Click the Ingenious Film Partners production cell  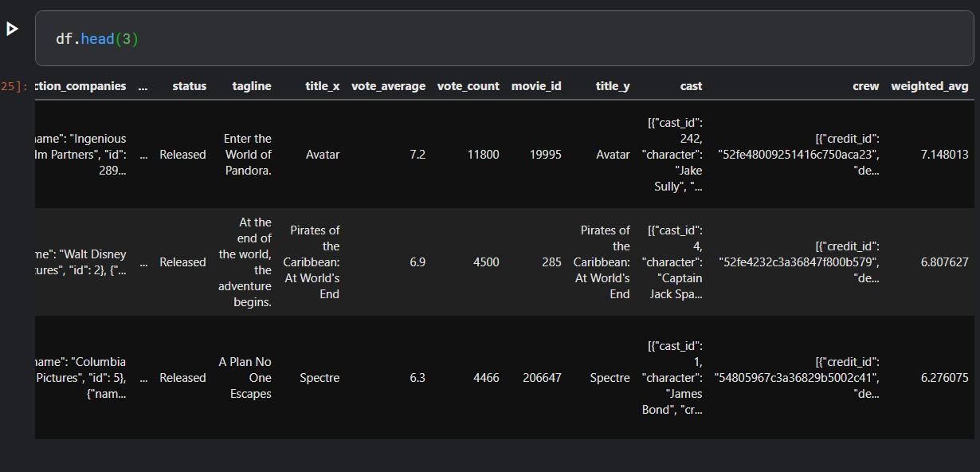tap(81, 155)
